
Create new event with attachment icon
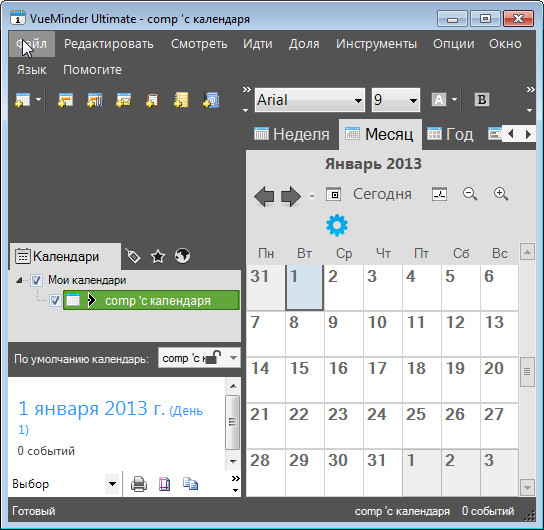pos(94,100)
